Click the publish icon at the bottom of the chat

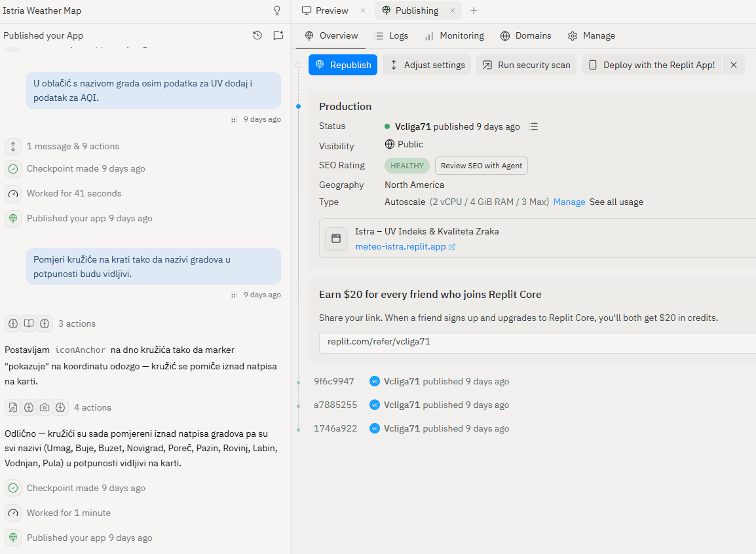coord(13,538)
